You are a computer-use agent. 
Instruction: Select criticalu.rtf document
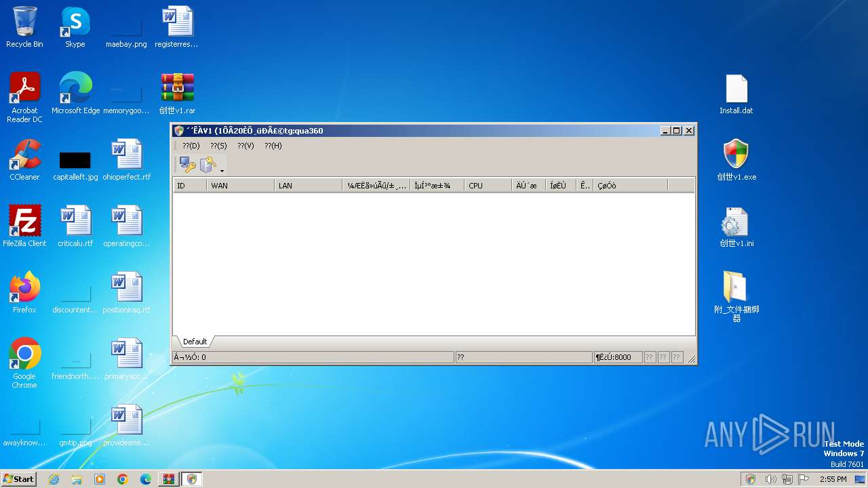point(75,227)
